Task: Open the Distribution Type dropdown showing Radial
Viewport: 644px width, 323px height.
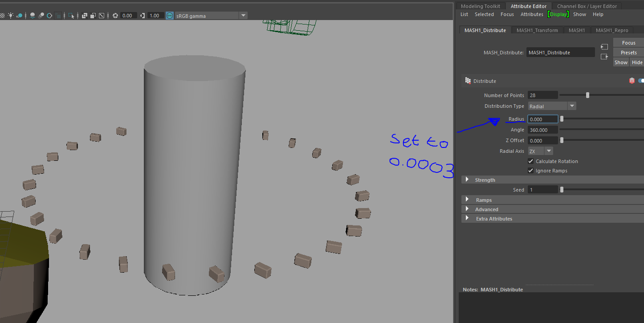Action: click(572, 106)
